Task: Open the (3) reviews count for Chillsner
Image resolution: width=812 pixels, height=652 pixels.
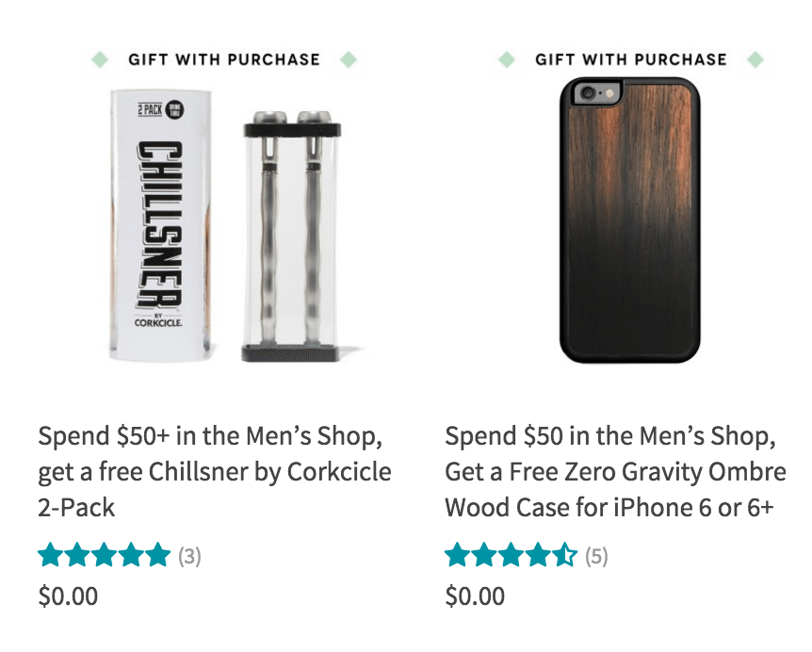Action: [x=189, y=556]
